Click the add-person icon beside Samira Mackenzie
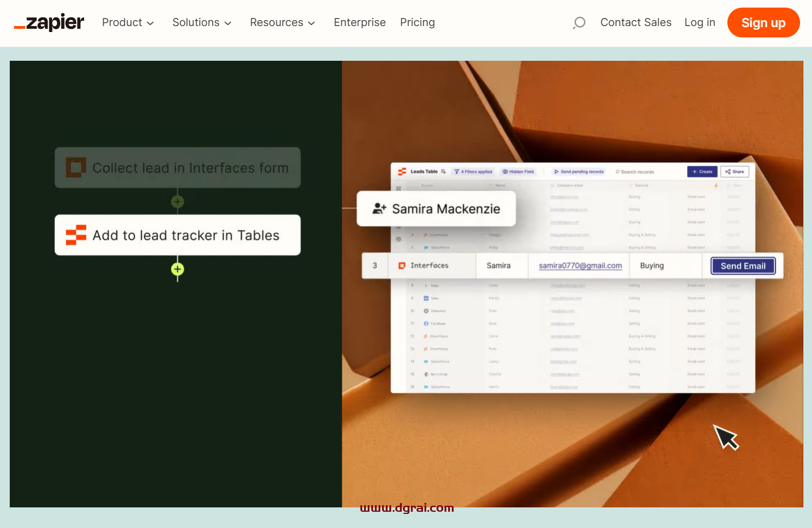 point(379,208)
